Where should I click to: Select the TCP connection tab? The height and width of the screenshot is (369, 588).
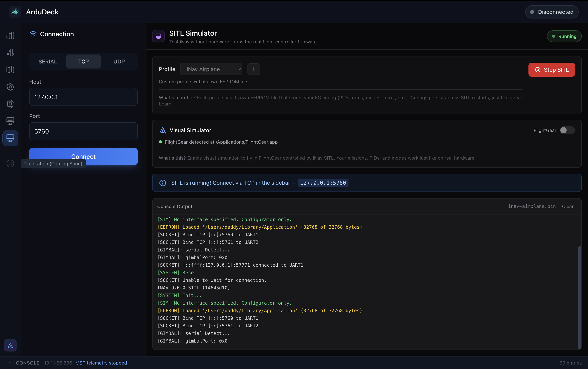[x=83, y=61]
